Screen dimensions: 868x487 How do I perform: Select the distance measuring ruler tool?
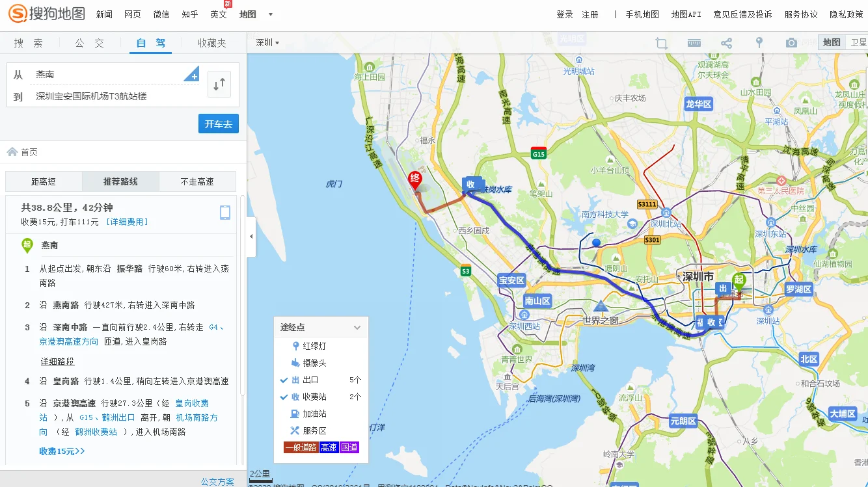pyautogui.click(x=694, y=42)
